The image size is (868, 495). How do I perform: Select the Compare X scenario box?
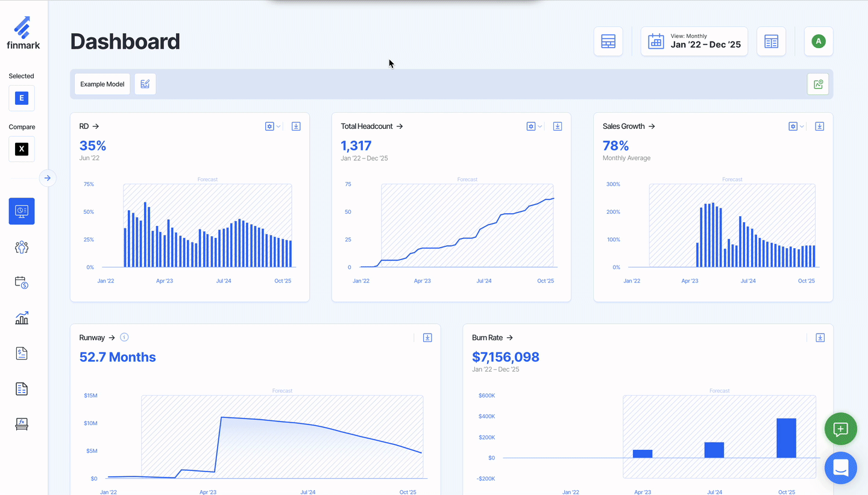click(22, 149)
